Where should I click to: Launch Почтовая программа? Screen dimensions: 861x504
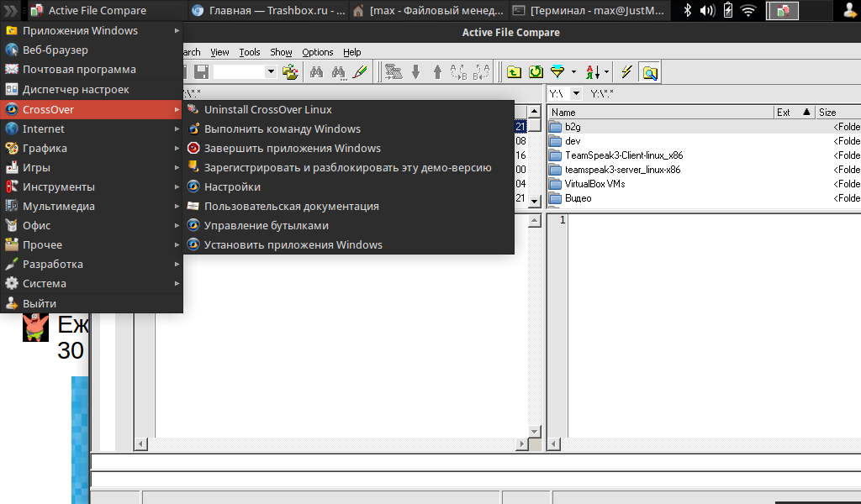click(92, 70)
